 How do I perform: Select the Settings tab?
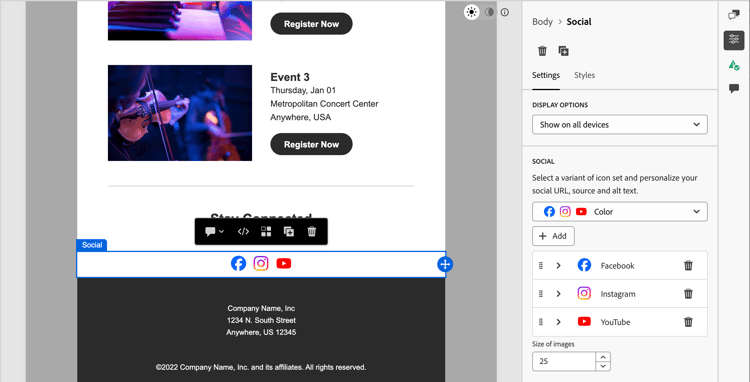[546, 75]
